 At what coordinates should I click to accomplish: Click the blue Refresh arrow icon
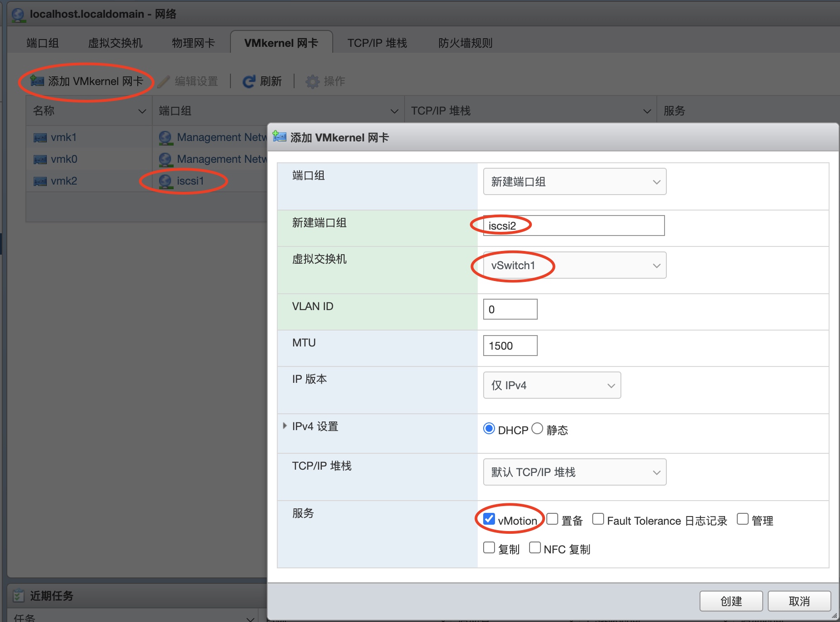[249, 81]
